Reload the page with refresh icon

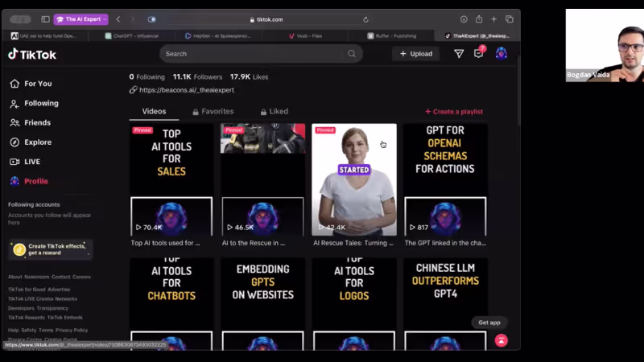365,19
